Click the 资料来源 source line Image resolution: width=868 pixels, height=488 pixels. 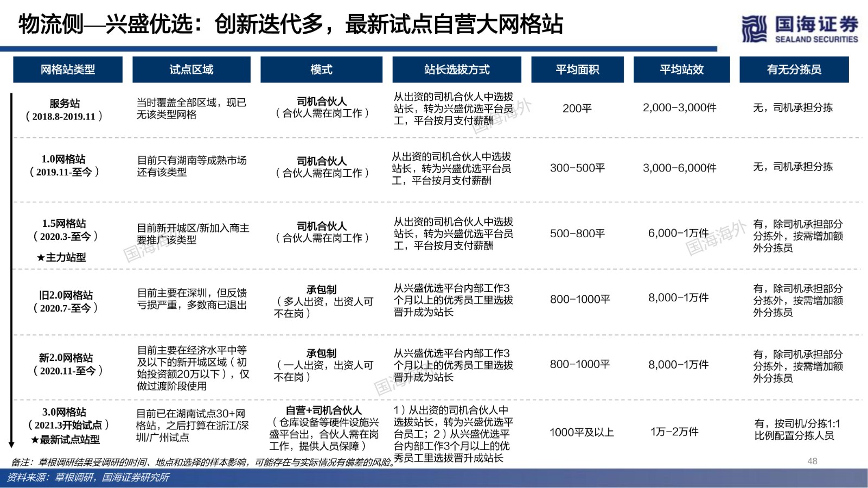pyautogui.click(x=88, y=478)
